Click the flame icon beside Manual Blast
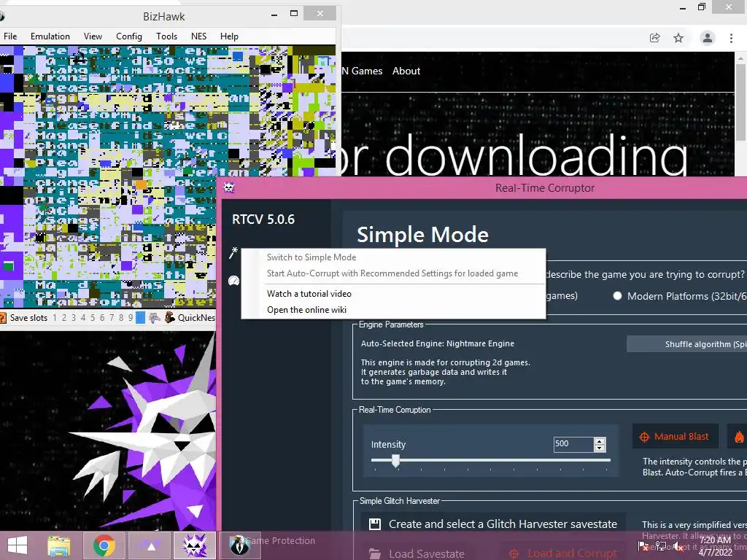Viewport: 747px width, 560px height. pos(739,437)
